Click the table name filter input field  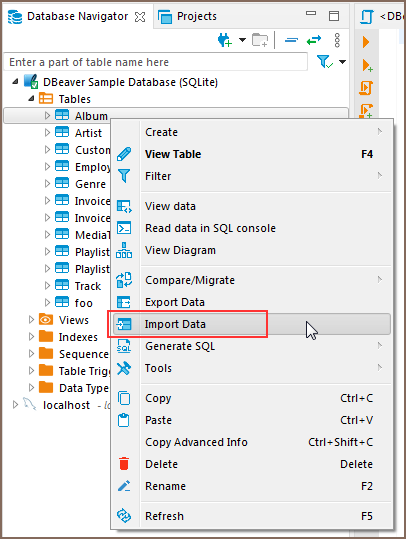[x=155, y=62]
